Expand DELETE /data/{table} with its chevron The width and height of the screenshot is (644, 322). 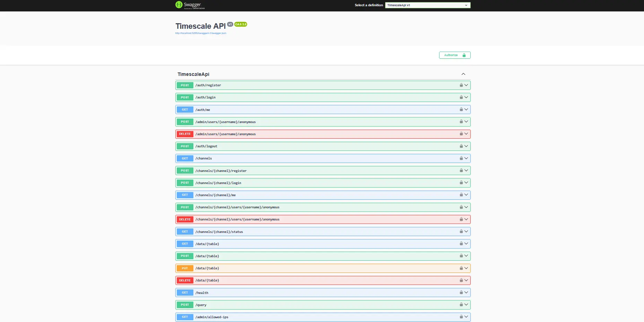(x=466, y=280)
